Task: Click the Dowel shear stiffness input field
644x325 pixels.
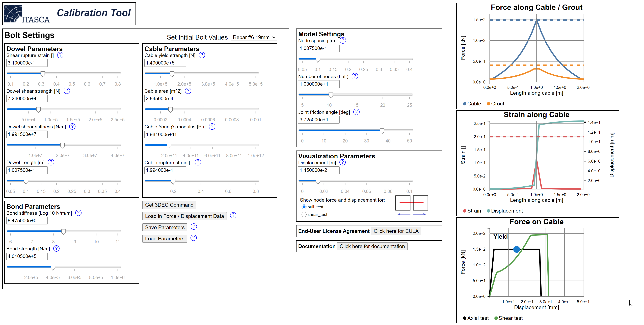Action: (27, 134)
